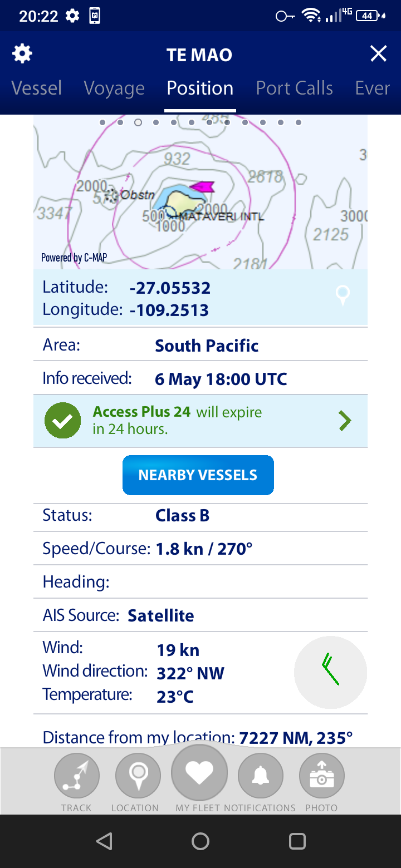
Task: Tap the Photo upload camera icon
Action: pos(322,775)
